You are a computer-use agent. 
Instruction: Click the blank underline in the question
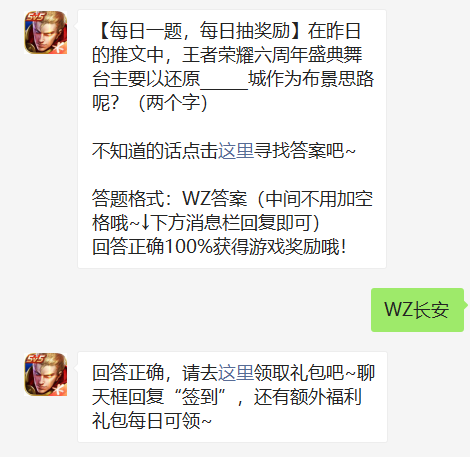click(224, 80)
